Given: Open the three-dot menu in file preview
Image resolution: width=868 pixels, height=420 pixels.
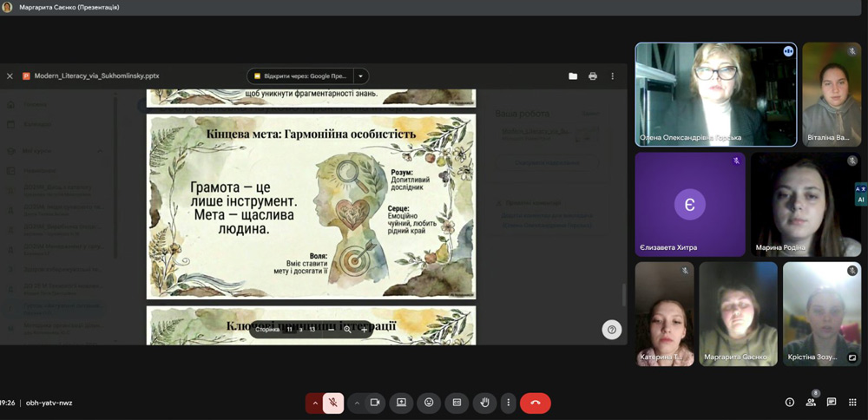Looking at the screenshot, I should tap(612, 76).
